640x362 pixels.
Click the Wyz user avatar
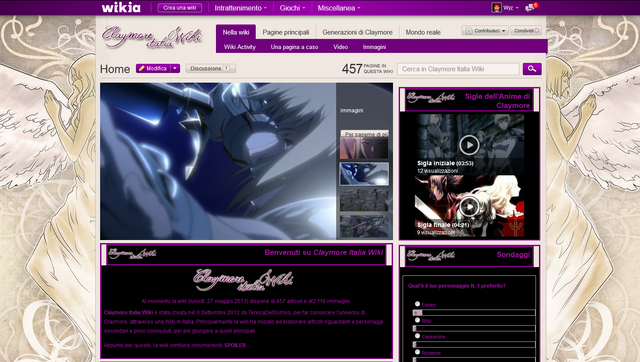point(496,7)
